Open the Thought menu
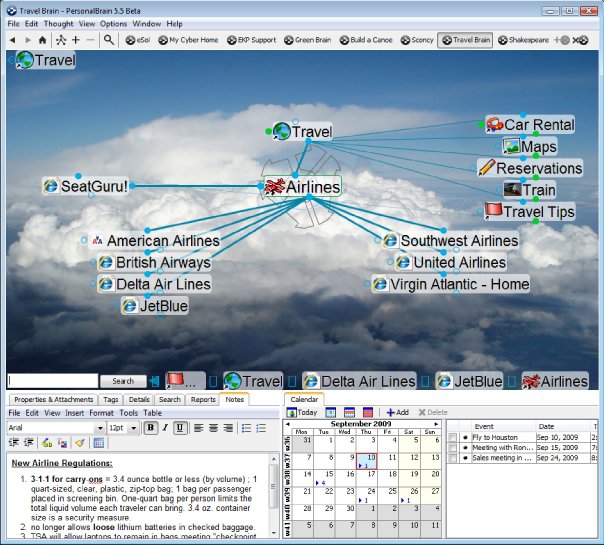This screenshot has width=604, height=545. 58,24
